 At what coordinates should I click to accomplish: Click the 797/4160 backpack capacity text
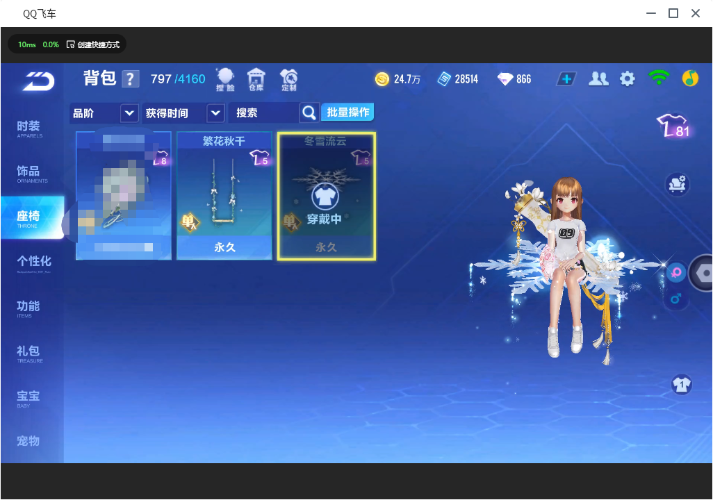[178, 79]
